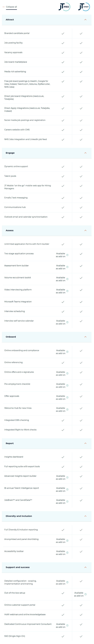94x644 pixels.
Task: Click Xpert add-on help icon for Out-of-the-box setup
Action: click(x=86, y=594)
